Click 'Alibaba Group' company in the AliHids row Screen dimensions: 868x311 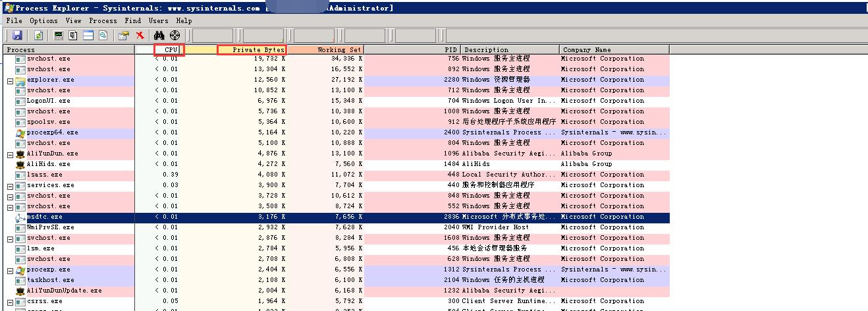(586, 164)
